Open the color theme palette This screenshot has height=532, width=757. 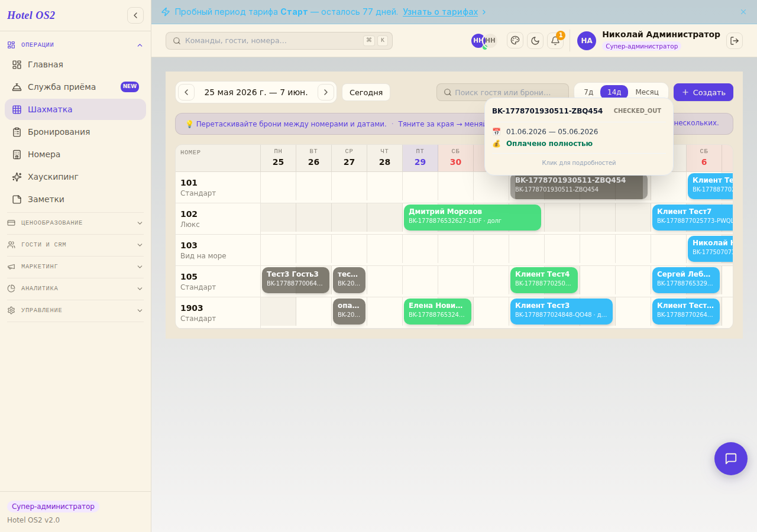click(515, 40)
